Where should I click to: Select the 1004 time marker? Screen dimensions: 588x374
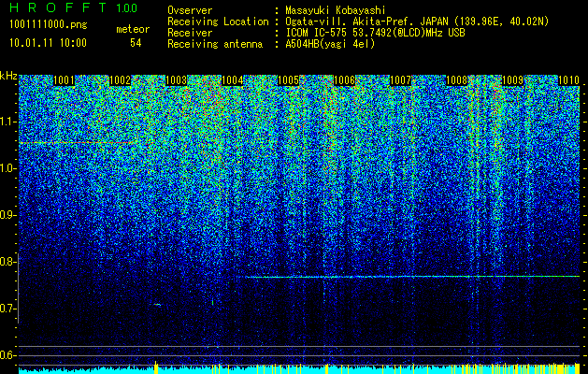click(x=232, y=80)
